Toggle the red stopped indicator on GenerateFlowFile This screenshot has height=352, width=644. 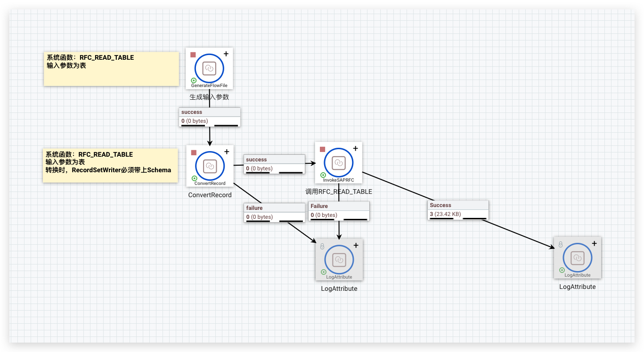click(193, 55)
